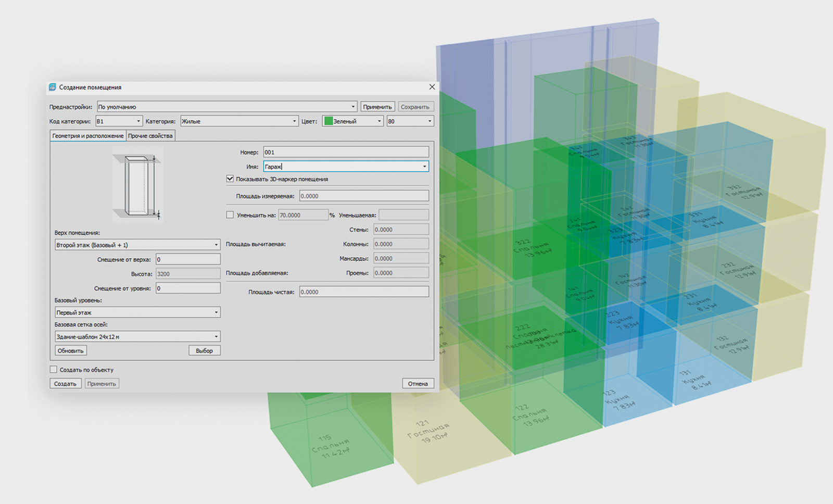This screenshot has width=833, height=504.
Task: Click the Уменьшаемая field
Action: pyautogui.click(x=403, y=215)
